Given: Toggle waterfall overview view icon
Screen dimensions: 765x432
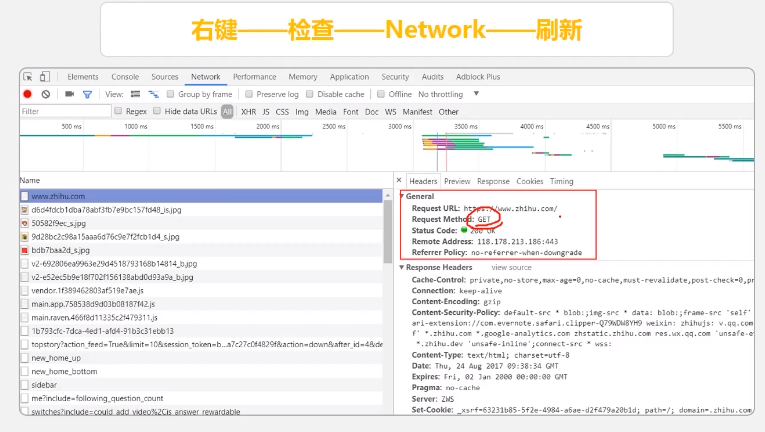Looking at the screenshot, I should (x=154, y=94).
